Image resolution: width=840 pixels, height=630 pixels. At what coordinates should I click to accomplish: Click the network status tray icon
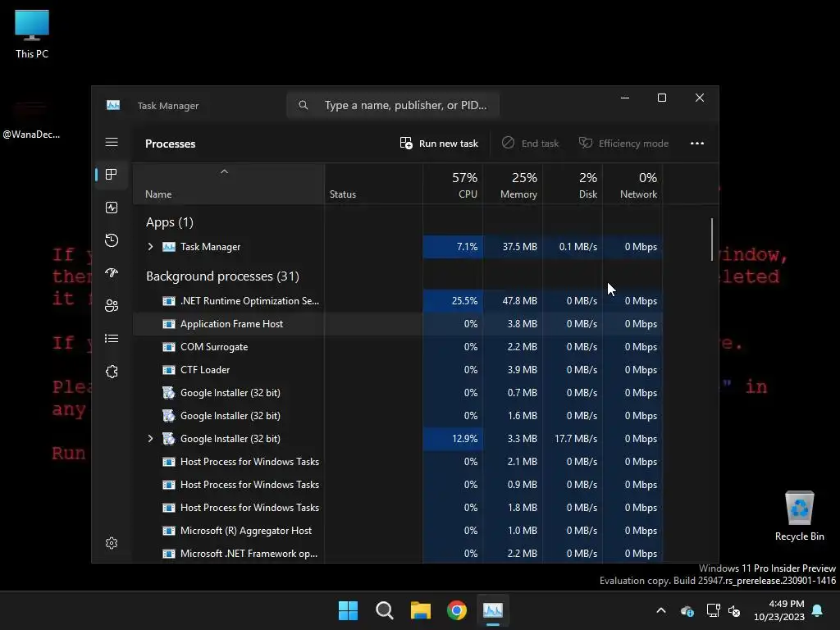(x=713, y=610)
